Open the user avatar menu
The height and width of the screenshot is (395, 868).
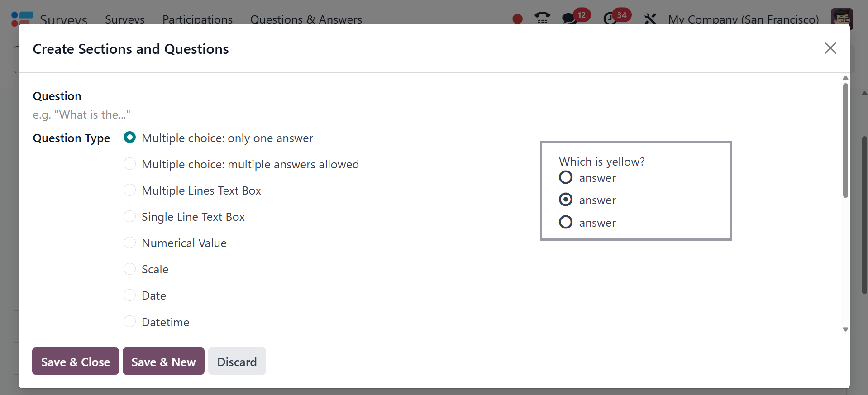click(x=841, y=19)
